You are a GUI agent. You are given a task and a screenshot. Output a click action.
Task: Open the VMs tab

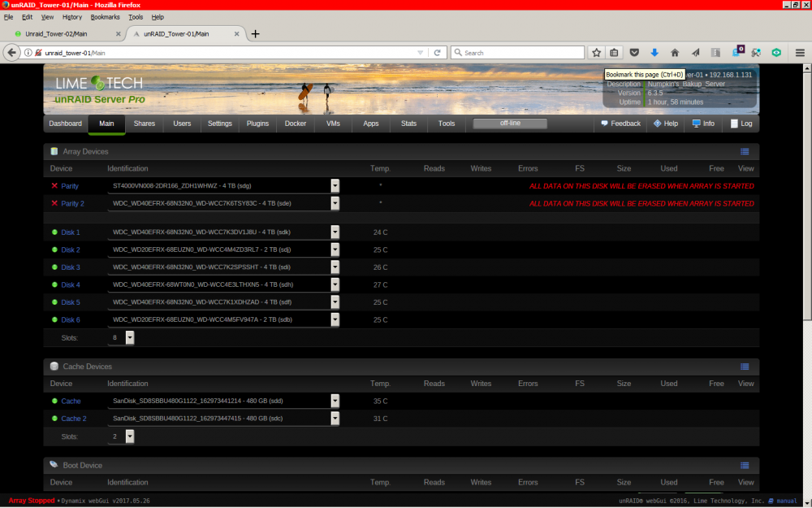coord(333,124)
